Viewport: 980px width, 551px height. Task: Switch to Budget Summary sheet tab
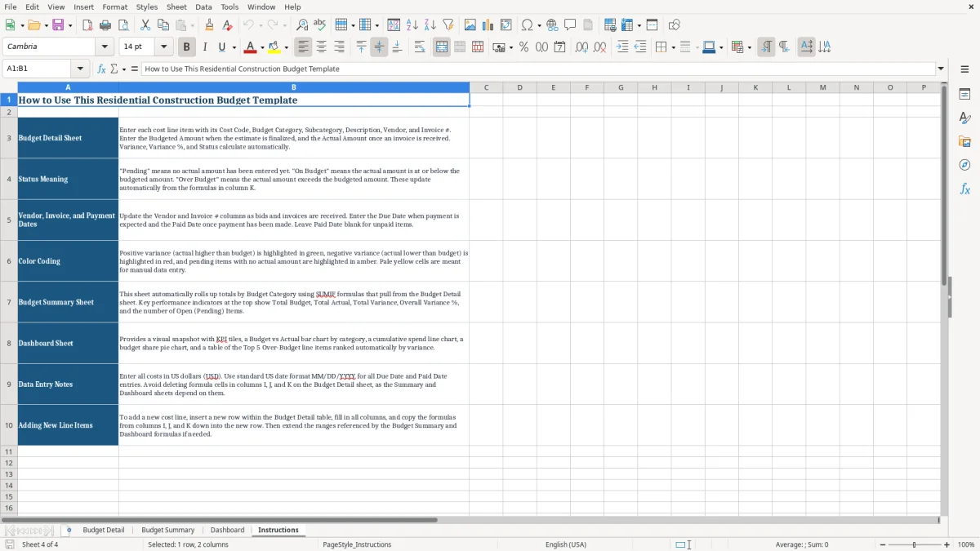click(x=168, y=530)
